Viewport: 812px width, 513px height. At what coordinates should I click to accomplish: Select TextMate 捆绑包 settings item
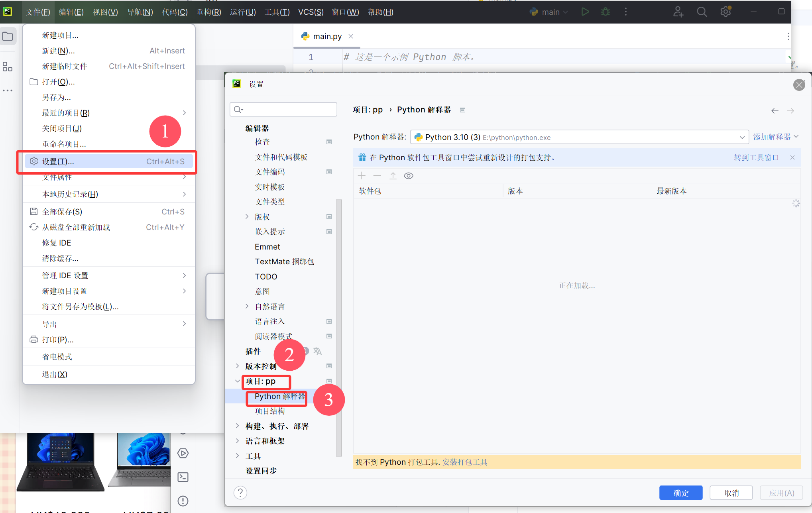284,261
